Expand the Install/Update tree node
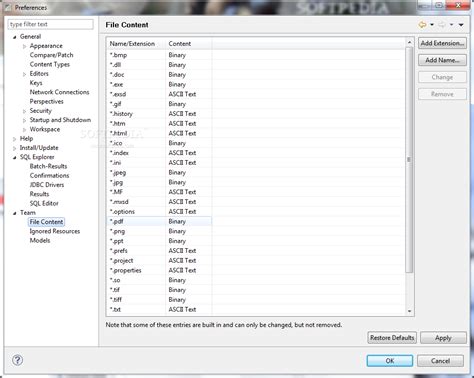The width and height of the screenshot is (474, 378). [x=14, y=148]
